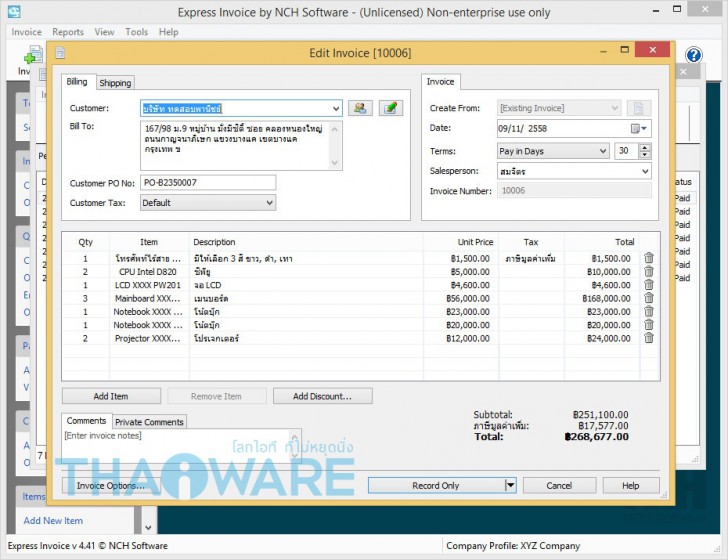
Task: Click the edit customer pencil icon
Action: 390,108
